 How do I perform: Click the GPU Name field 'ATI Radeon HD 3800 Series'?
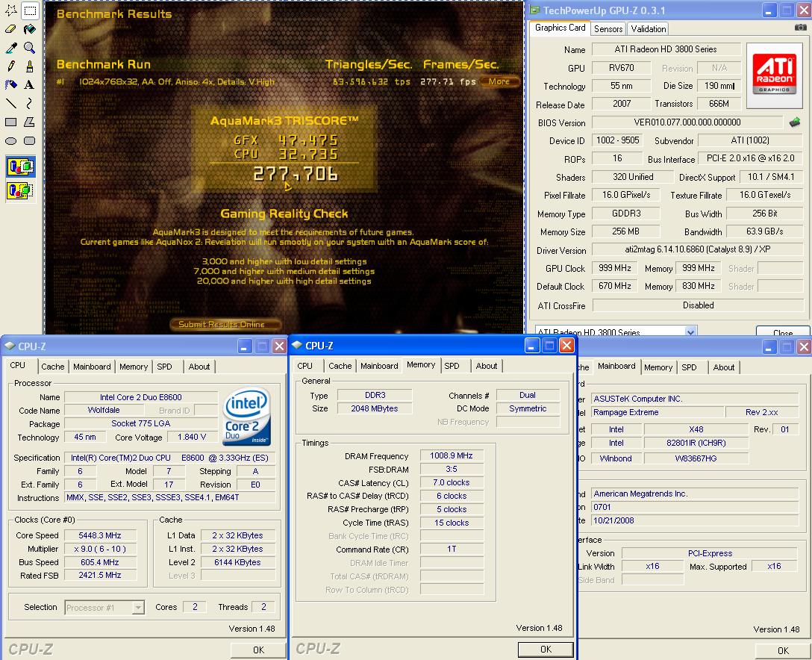click(666, 49)
